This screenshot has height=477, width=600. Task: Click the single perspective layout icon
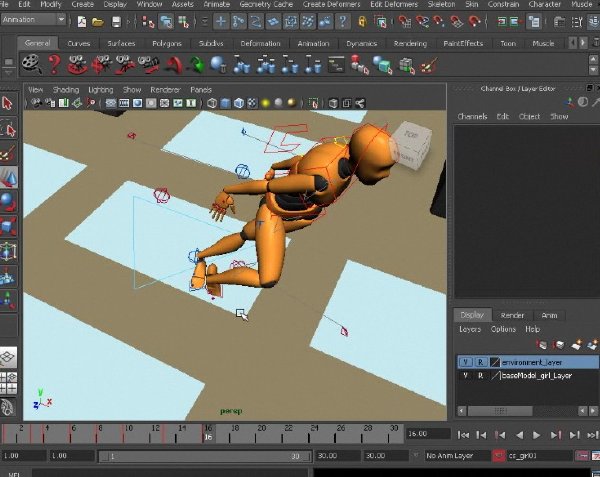[x=8, y=358]
